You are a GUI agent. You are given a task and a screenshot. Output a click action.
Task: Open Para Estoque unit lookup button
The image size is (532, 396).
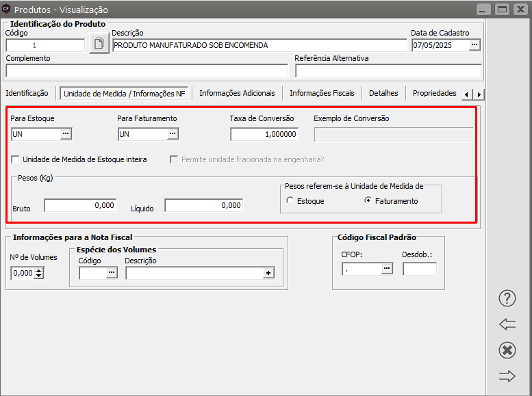tap(66, 134)
